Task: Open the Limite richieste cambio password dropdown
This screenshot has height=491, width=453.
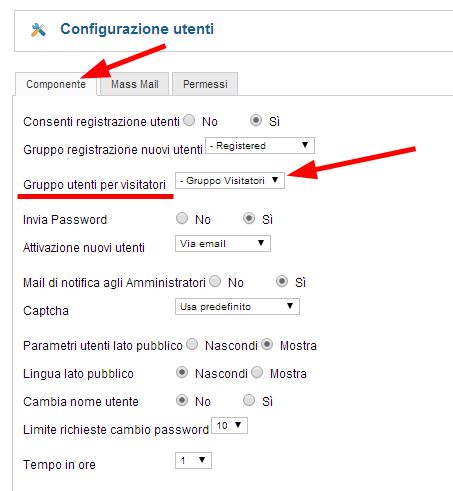Action: pos(230,425)
